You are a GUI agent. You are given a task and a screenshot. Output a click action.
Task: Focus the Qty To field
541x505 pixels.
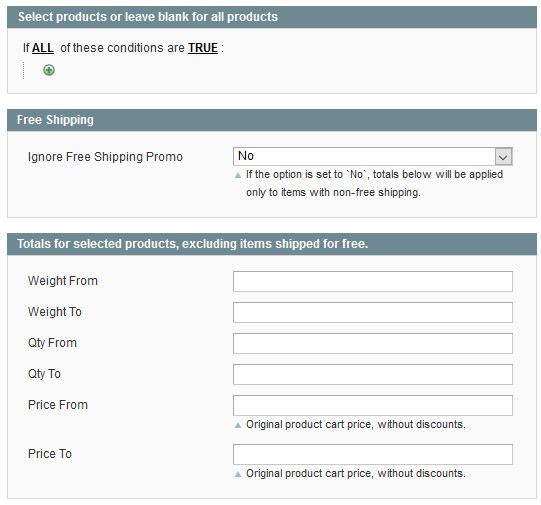[373, 374]
